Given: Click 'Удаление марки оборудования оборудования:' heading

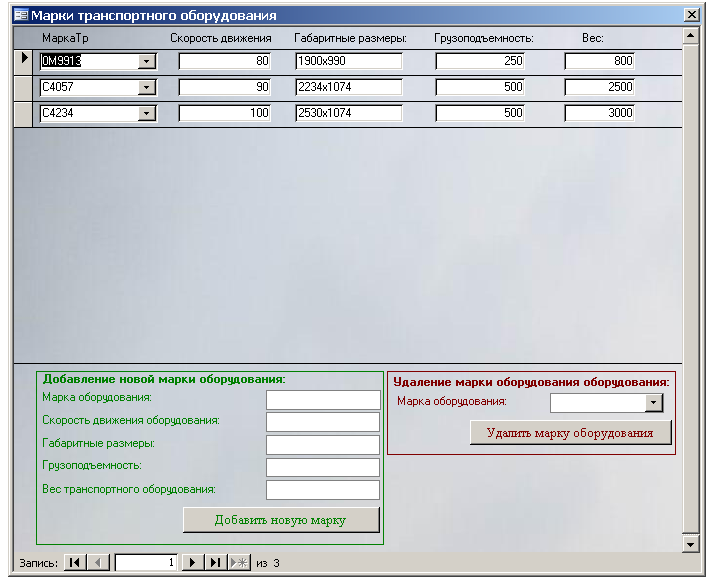Looking at the screenshot, I should click(x=531, y=382).
